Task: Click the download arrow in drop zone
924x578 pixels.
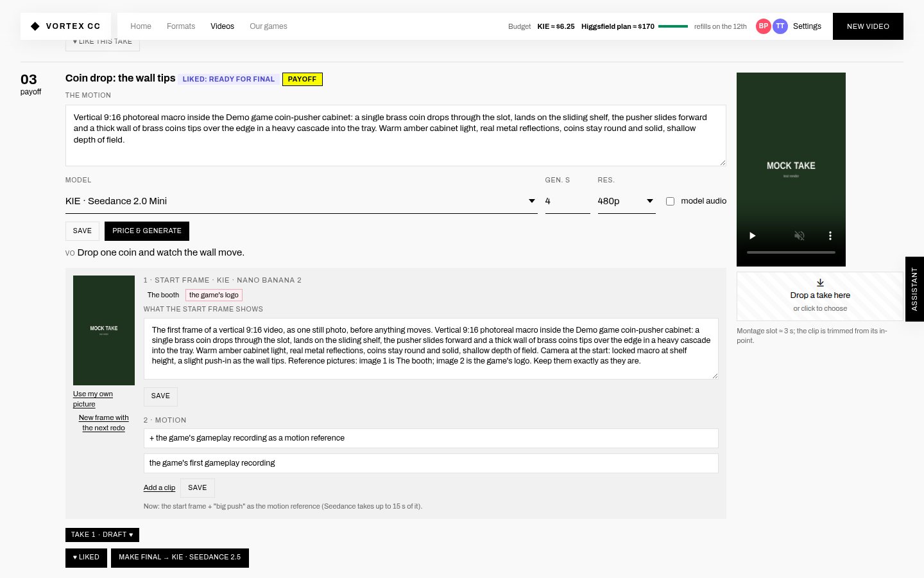Action: click(820, 283)
